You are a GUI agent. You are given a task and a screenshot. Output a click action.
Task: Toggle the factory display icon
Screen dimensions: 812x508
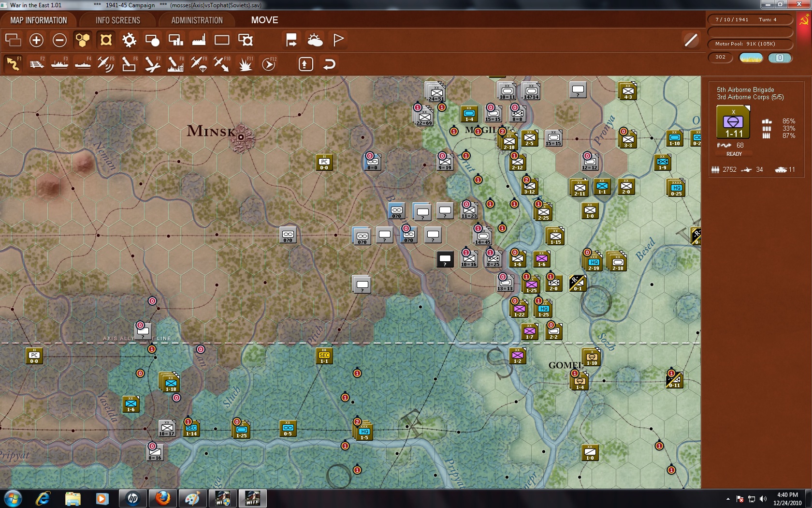point(199,40)
